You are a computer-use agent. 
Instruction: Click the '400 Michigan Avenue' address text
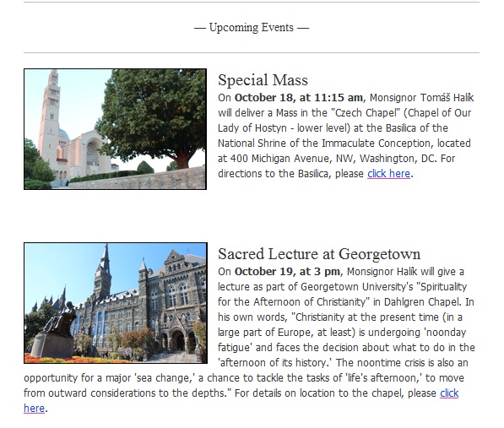(x=282, y=159)
